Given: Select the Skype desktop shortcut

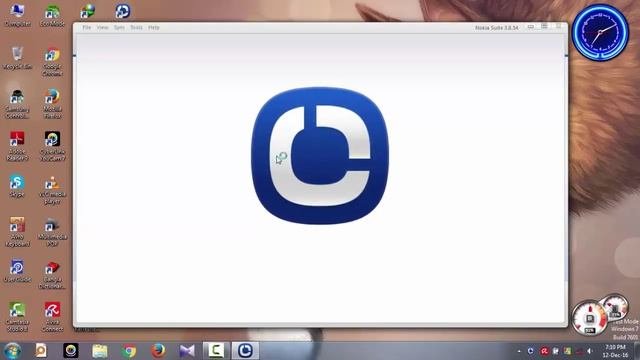Looking at the screenshot, I should [17, 186].
